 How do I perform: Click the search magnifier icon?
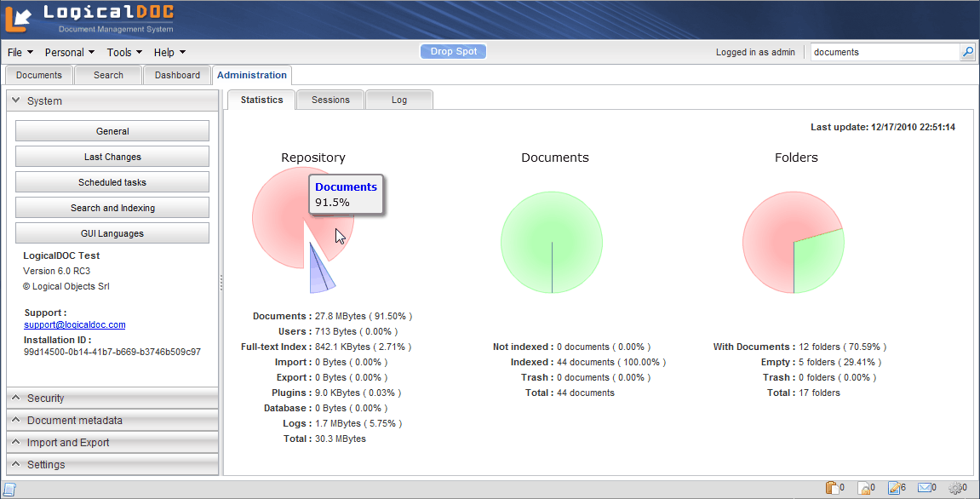click(967, 52)
